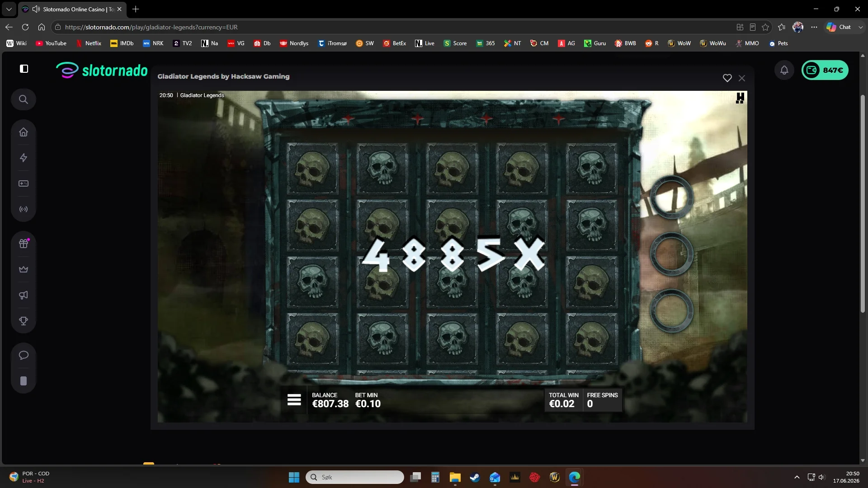Open a new browser tab

136,9
